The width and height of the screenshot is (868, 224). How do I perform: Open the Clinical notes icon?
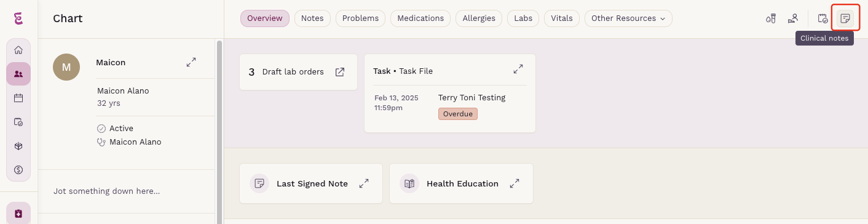pyautogui.click(x=845, y=18)
